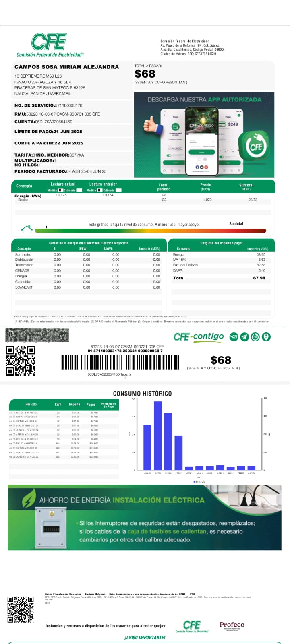
Task: Click the QR code beside the barcode
Action: 21,361
